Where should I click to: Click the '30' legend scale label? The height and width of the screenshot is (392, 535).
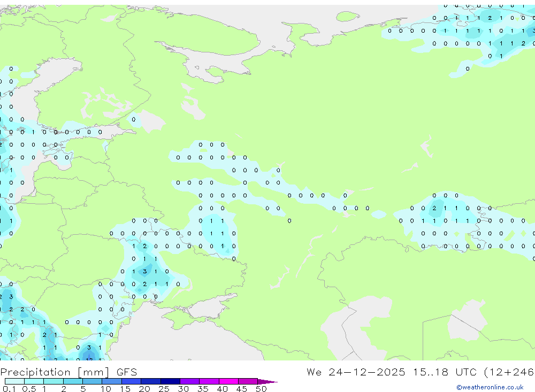(183, 389)
